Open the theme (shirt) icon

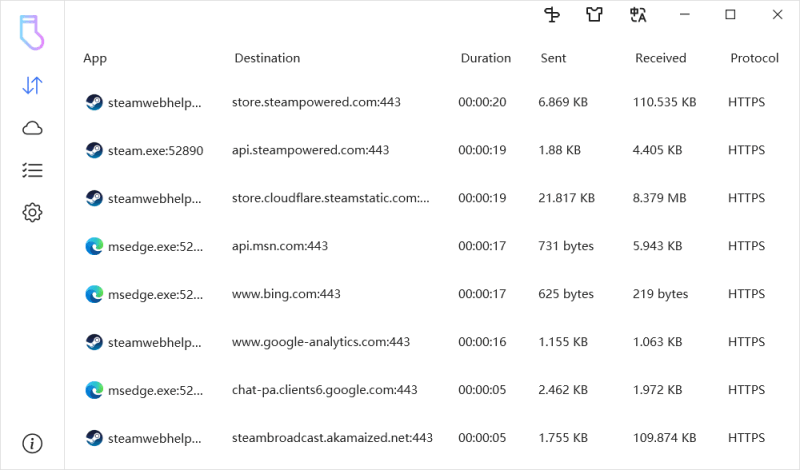coord(595,15)
